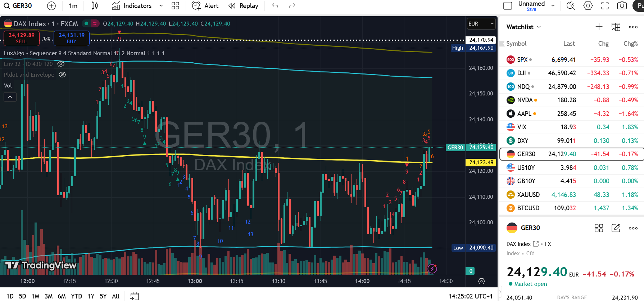Set chart range to YTD

[77, 296]
